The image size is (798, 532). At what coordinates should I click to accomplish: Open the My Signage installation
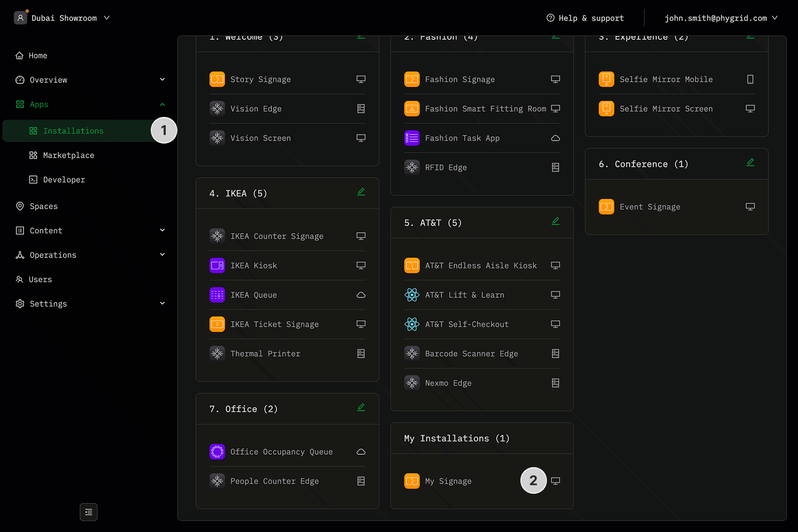click(448, 481)
